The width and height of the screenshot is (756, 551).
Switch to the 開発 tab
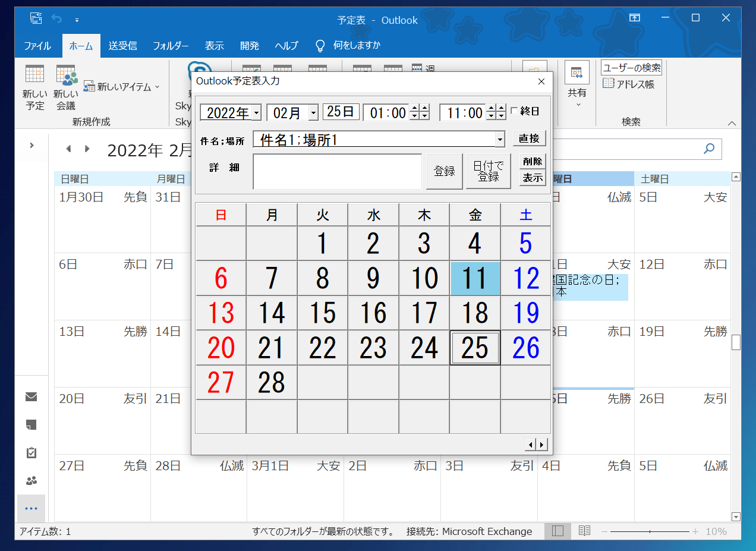pyautogui.click(x=250, y=46)
